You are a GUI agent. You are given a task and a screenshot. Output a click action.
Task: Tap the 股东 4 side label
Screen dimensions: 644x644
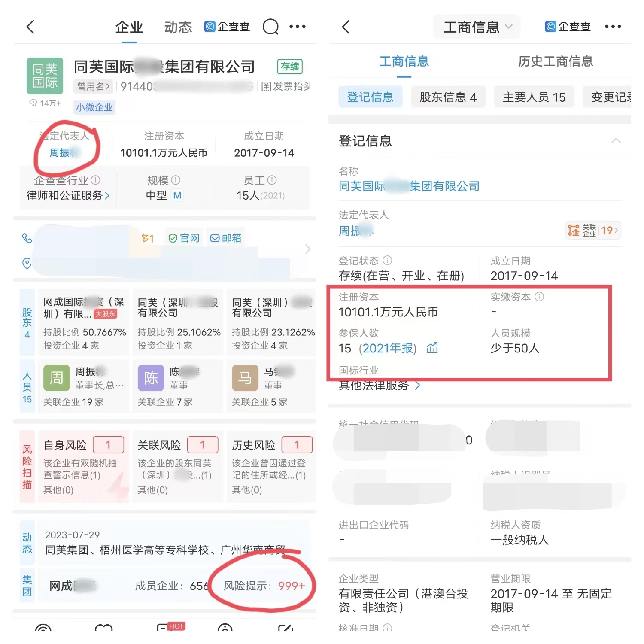click(x=27, y=322)
